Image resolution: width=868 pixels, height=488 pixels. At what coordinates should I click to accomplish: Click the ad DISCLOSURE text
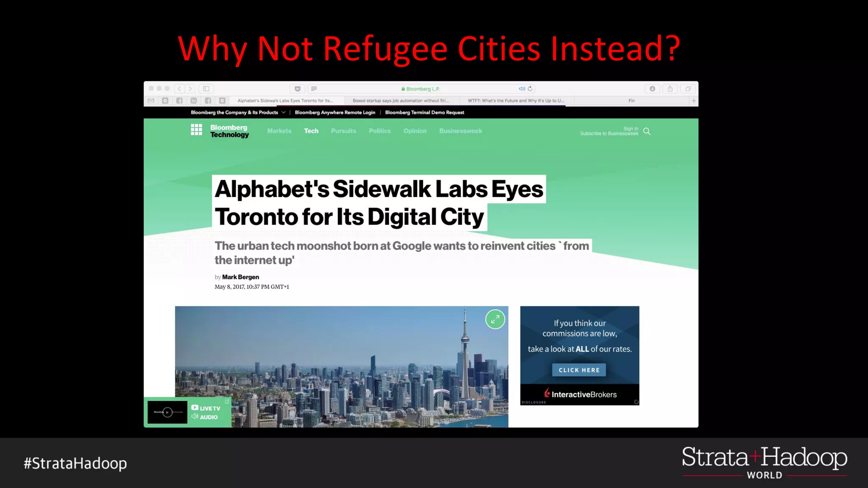click(x=534, y=402)
